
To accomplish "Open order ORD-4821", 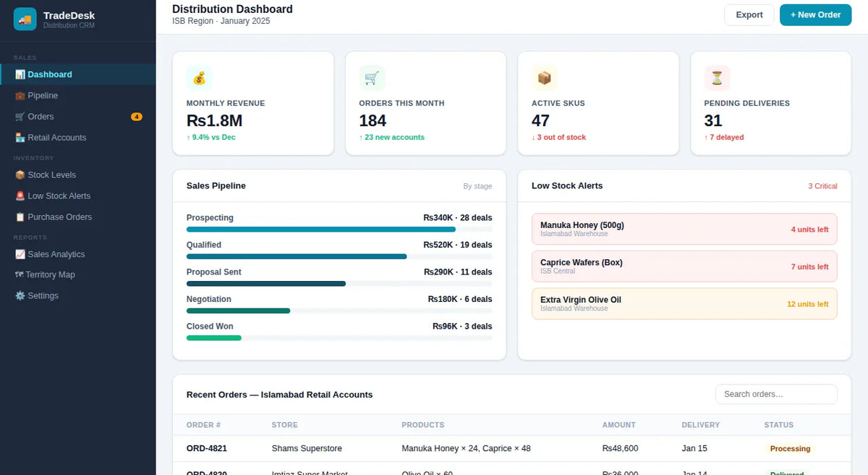I will point(207,449).
